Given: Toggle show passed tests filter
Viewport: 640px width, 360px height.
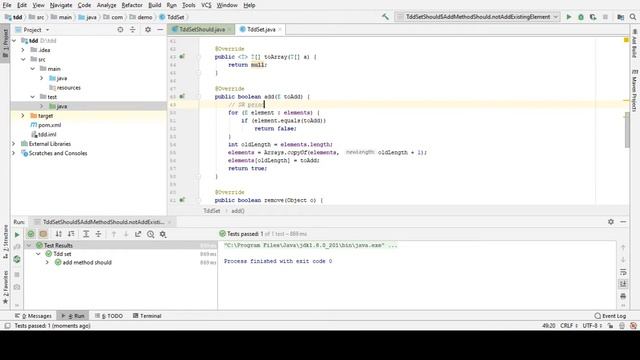Looking at the screenshot, I should [31, 234].
